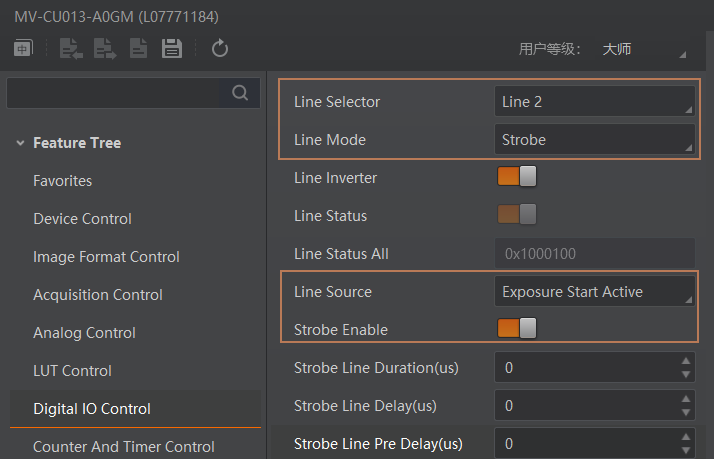The image size is (714, 459).
Task: Select Acquisition Control in feature tree
Action: (x=98, y=295)
